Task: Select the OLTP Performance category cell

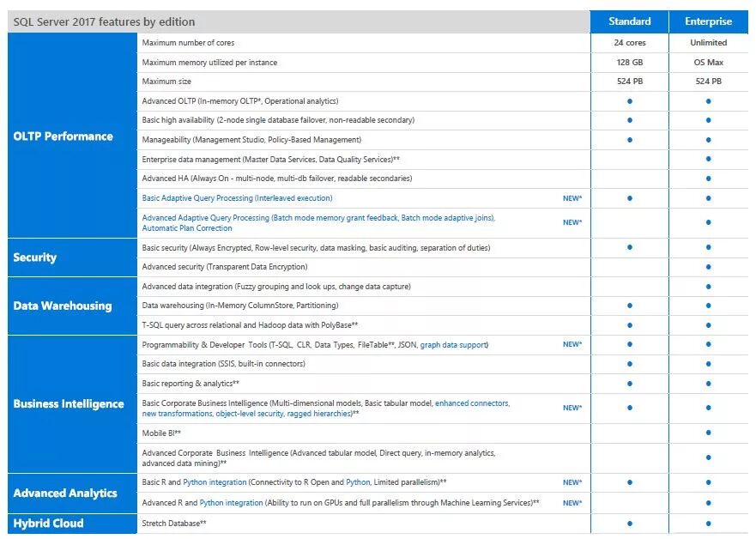Action: coord(72,136)
